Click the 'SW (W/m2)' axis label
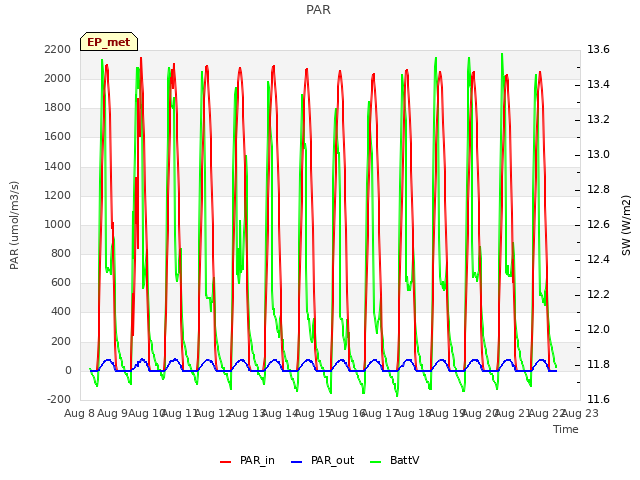Screen dimensions: 640x480 (x=626, y=225)
